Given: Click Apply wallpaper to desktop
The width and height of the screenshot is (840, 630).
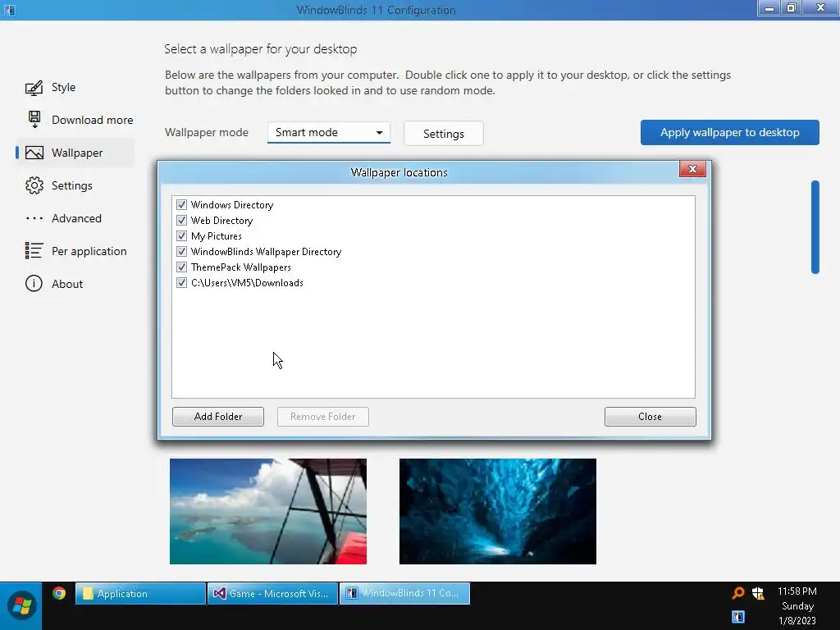Looking at the screenshot, I should (x=729, y=132).
